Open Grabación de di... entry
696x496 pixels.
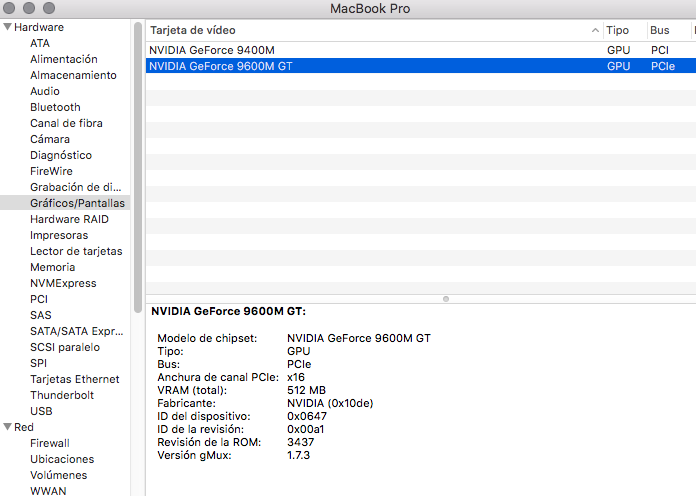(x=75, y=187)
